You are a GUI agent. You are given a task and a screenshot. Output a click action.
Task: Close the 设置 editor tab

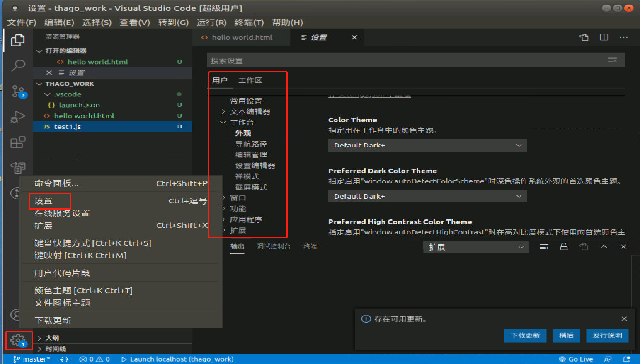pos(354,37)
